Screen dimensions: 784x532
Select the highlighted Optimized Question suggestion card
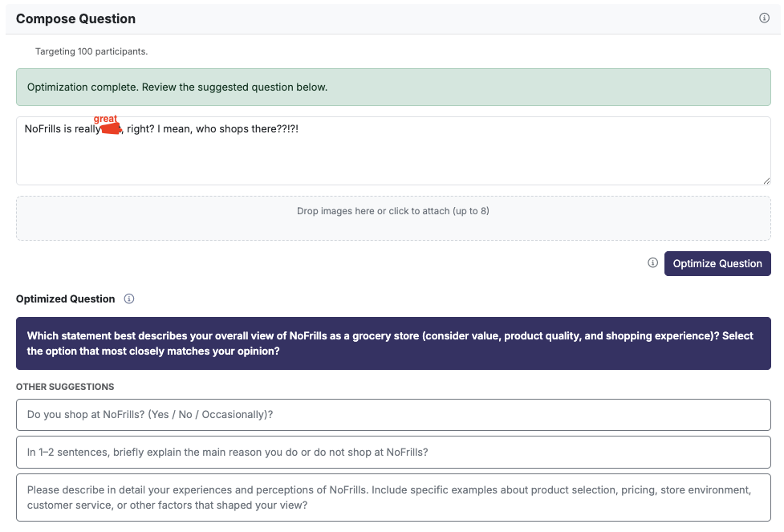pos(393,343)
